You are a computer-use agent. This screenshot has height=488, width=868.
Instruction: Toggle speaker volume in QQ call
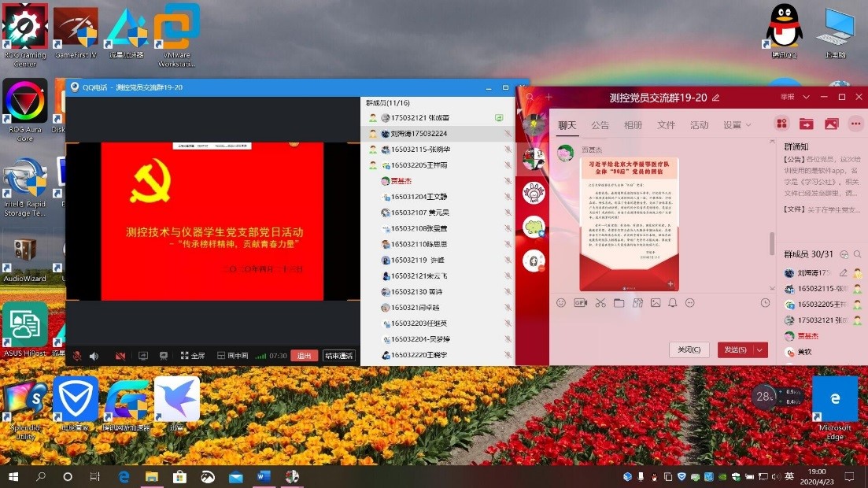tap(94, 356)
